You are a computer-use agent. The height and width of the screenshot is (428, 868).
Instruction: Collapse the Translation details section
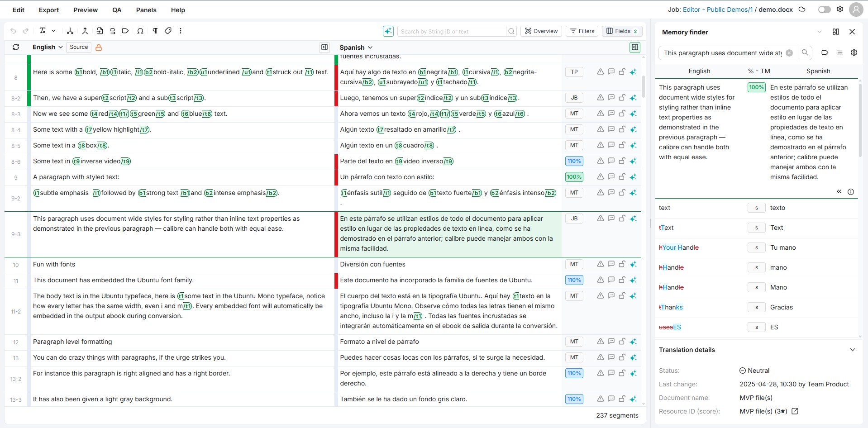coord(852,350)
